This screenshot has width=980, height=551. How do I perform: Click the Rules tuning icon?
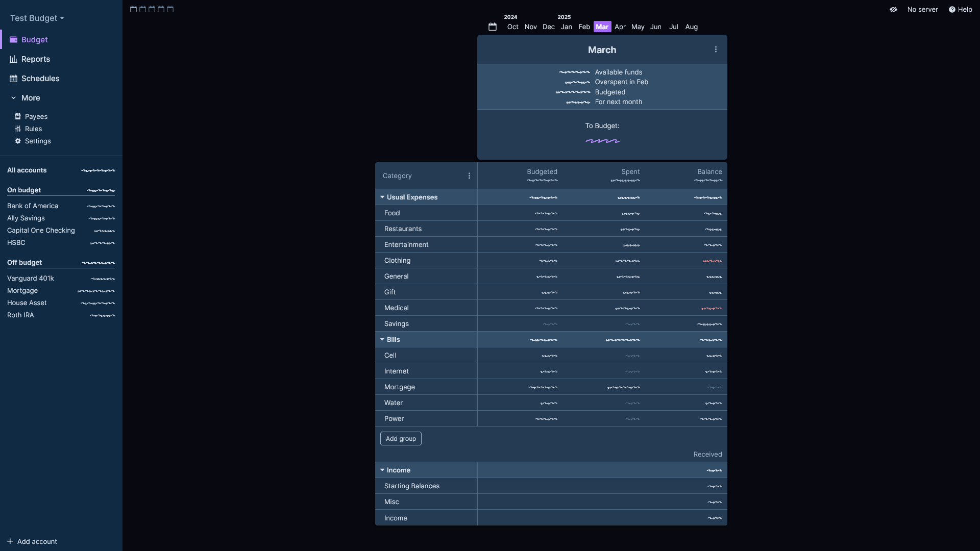pos(18,129)
